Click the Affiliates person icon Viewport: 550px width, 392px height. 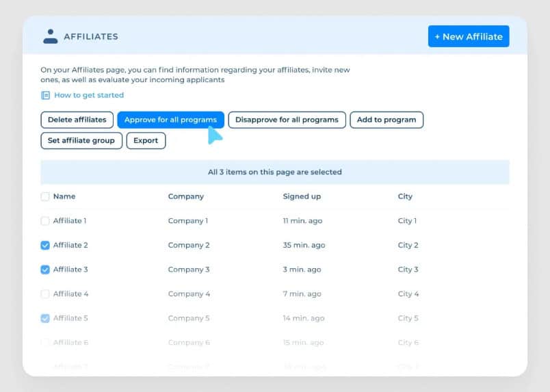[51, 36]
